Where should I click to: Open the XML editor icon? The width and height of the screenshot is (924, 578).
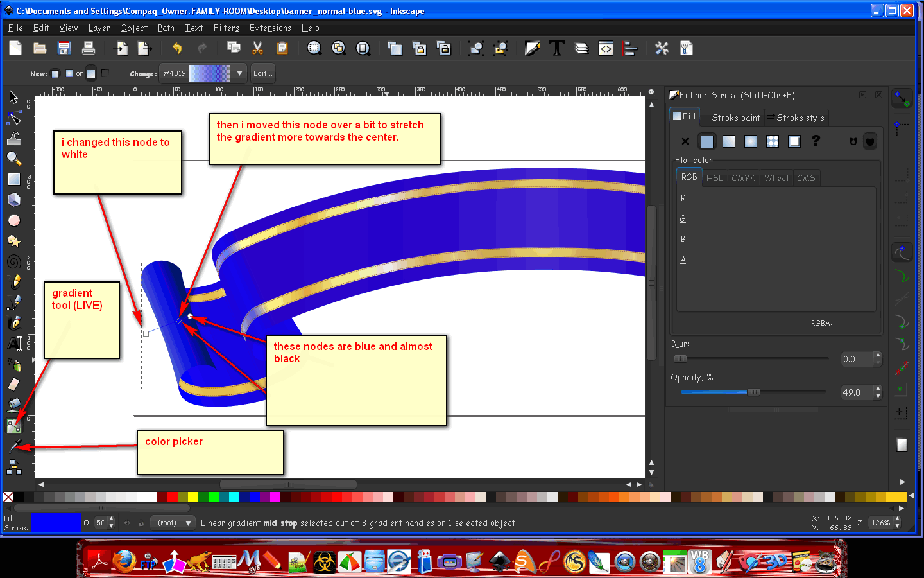606,48
